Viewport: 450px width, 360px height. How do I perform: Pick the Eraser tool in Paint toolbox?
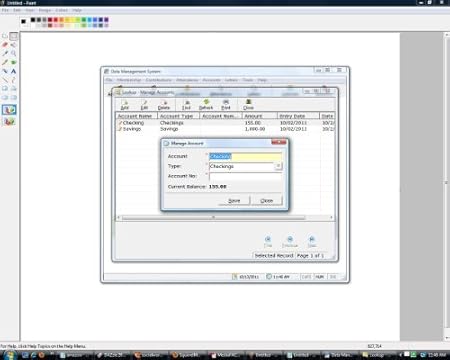(5, 45)
